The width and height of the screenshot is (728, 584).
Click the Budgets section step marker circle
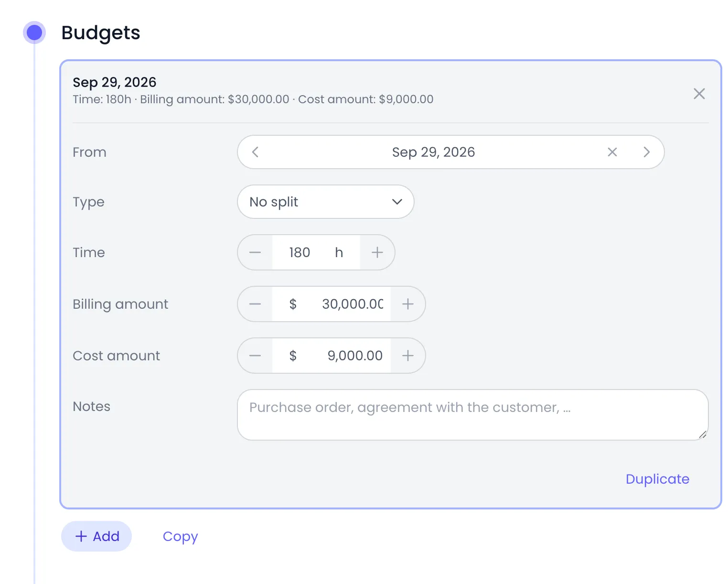[x=34, y=32]
